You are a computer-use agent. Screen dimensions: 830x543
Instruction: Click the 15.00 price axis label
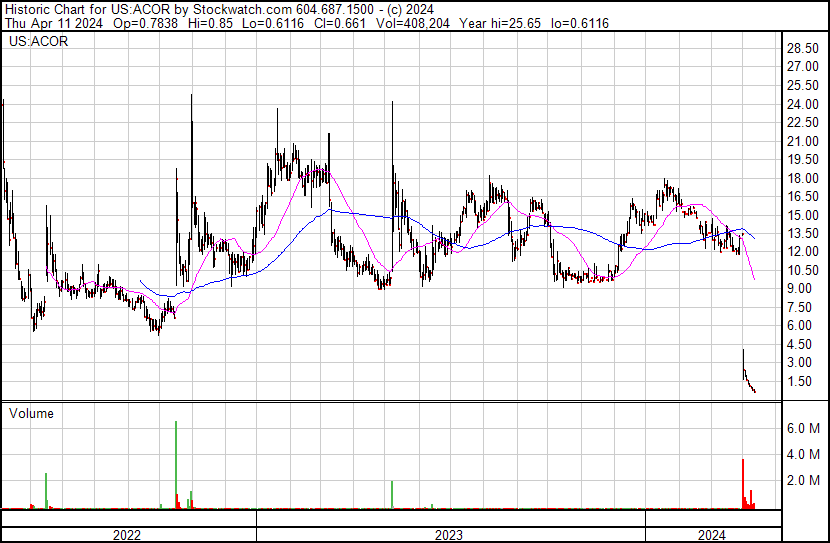803,215
